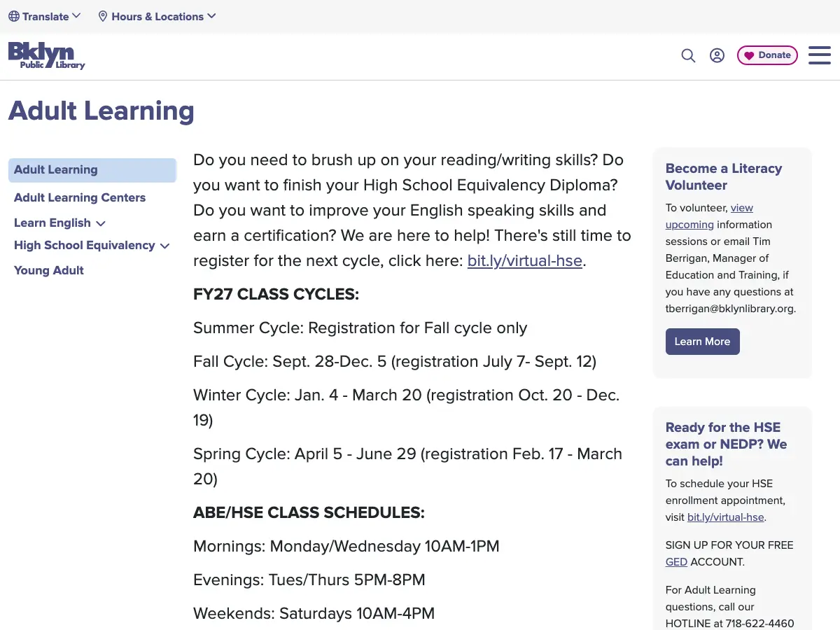Viewport: 840px width, 630px height.
Task: Open the search magnifier icon
Action: pyautogui.click(x=688, y=55)
